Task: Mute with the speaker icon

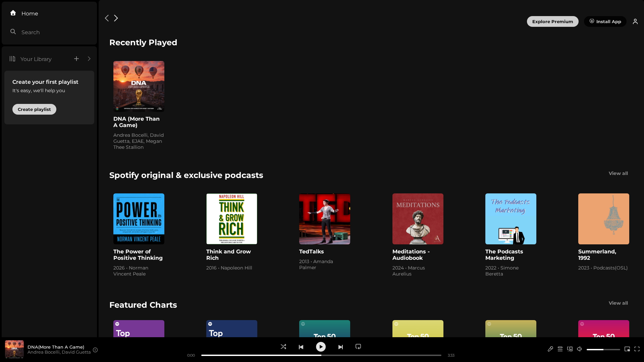Action: tap(579, 349)
